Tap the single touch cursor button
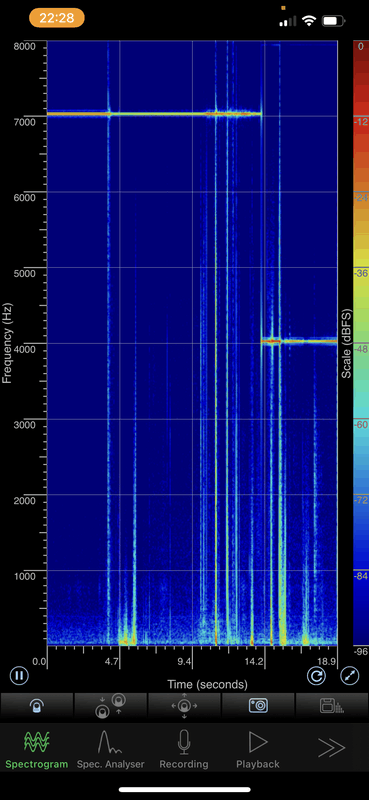The image size is (369, 800). click(x=37, y=706)
